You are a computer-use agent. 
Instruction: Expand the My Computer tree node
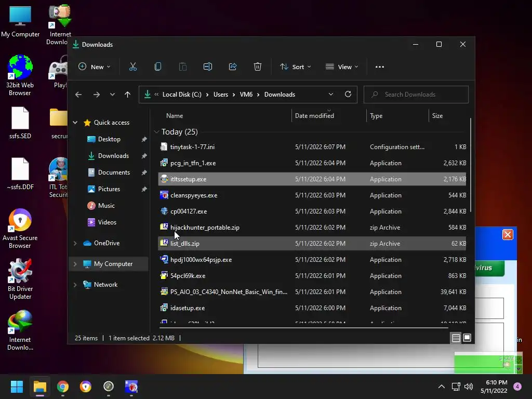tap(75, 263)
